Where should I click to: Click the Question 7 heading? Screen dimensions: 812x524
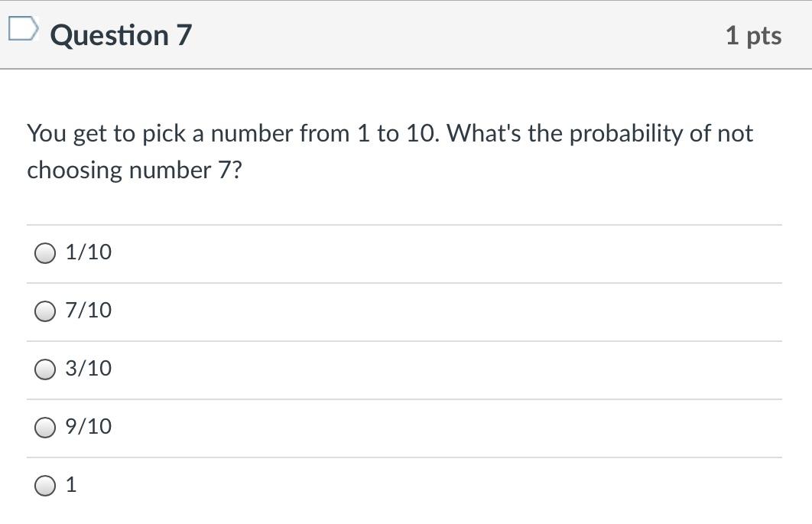[x=119, y=34]
